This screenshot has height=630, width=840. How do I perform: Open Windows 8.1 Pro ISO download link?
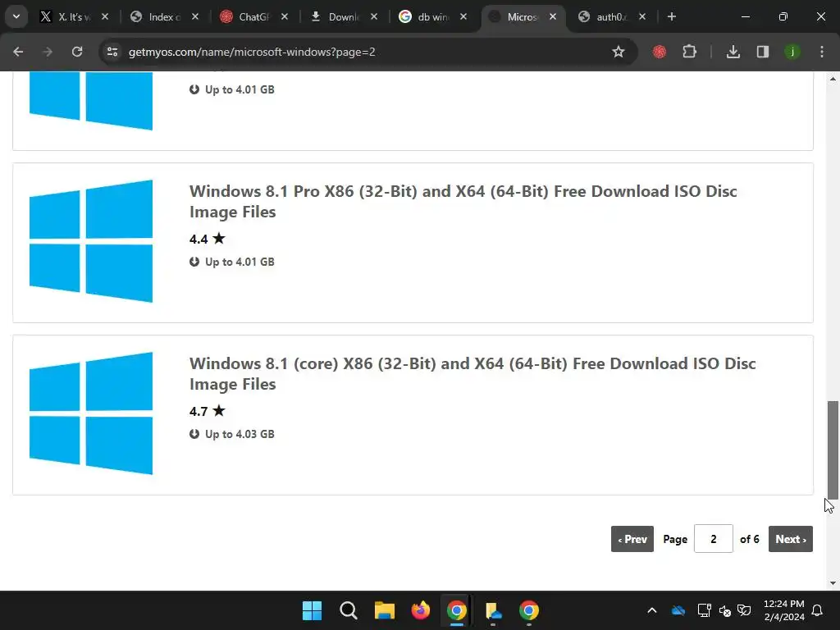463,202
